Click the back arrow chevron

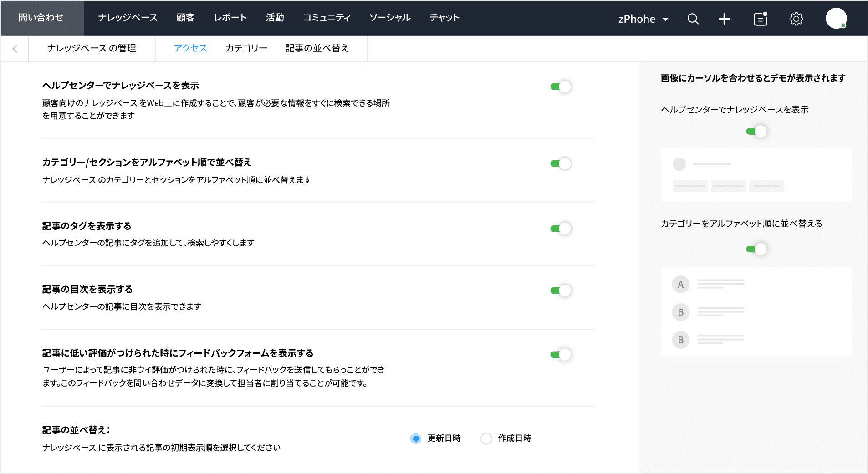pos(15,49)
